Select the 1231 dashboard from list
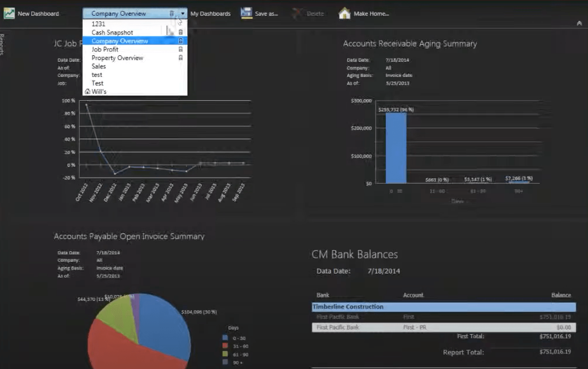Viewport: 588px width, 369px height. [135, 24]
